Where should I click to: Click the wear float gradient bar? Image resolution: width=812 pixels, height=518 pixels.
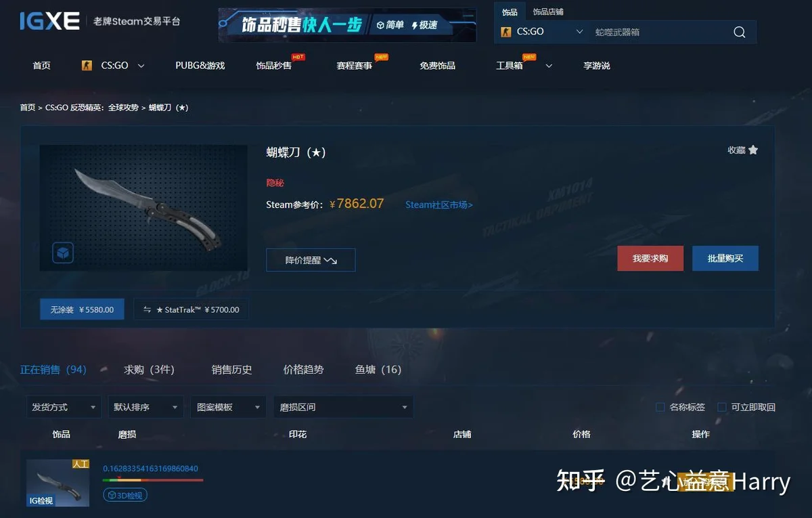tap(153, 480)
